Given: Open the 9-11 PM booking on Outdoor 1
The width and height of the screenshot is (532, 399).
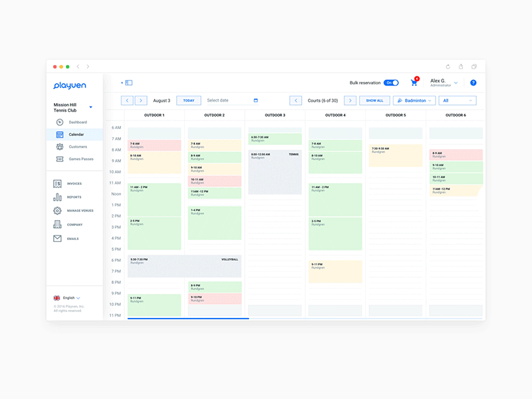Looking at the screenshot, I should tap(154, 305).
